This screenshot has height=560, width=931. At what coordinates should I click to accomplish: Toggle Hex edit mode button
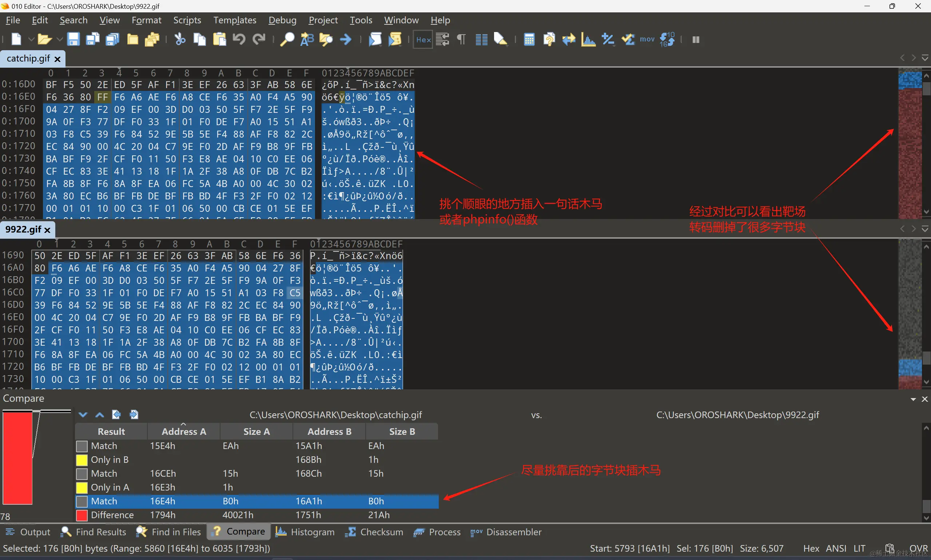[423, 40]
